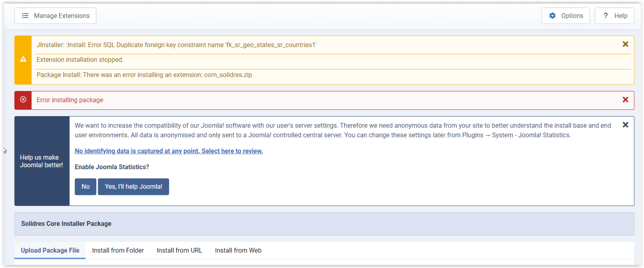Image resolution: width=644 pixels, height=268 pixels.
Task: Dismiss the yellow warning alert
Action: coord(625,44)
